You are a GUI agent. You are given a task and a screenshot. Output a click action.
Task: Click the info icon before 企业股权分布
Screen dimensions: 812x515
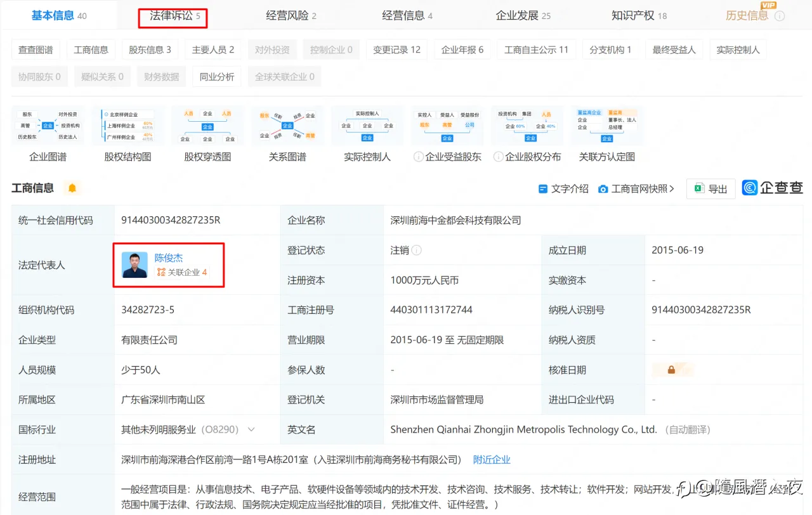click(499, 156)
